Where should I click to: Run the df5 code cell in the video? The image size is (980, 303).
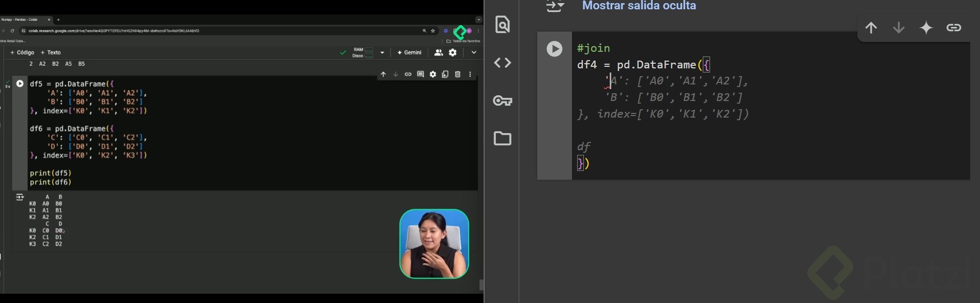tap(20, 83)
